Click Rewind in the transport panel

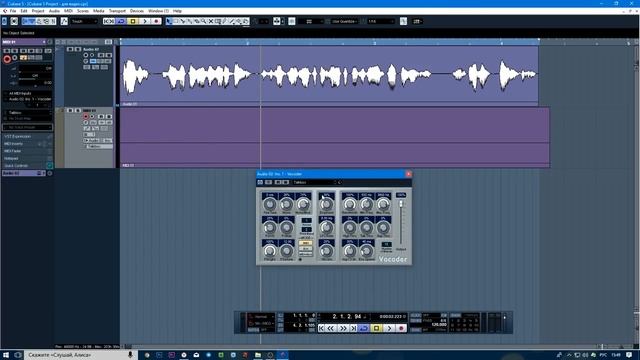(x=331, y=328)
